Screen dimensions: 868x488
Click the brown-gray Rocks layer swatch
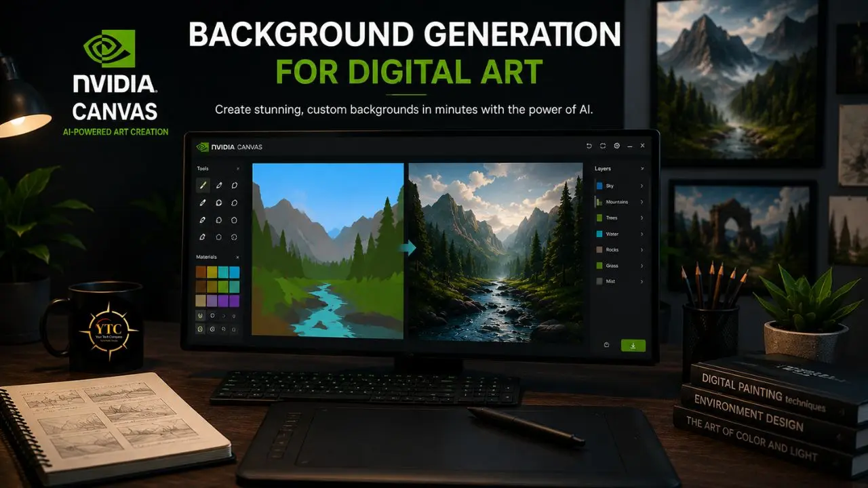tap(599, 249)
